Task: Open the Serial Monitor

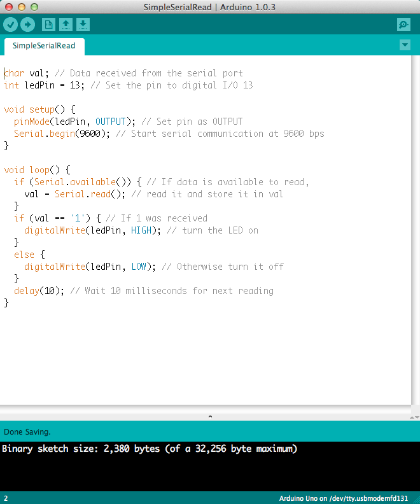Action: tap(403, 25)
